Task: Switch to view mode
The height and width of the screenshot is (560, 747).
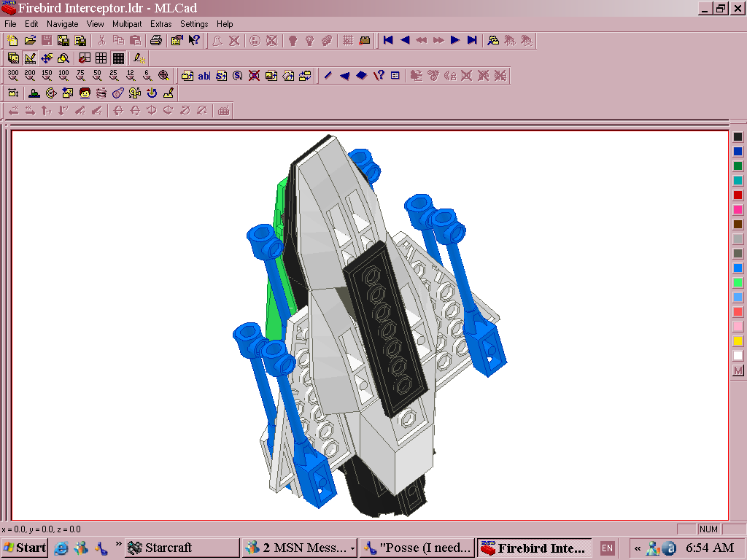Action: click(x=13, y=58)
